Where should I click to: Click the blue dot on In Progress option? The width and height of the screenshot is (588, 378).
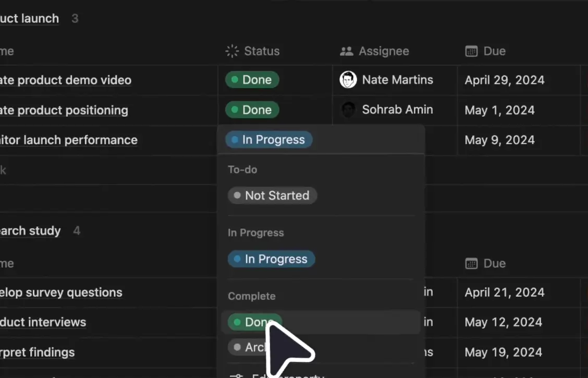(237, 259)
